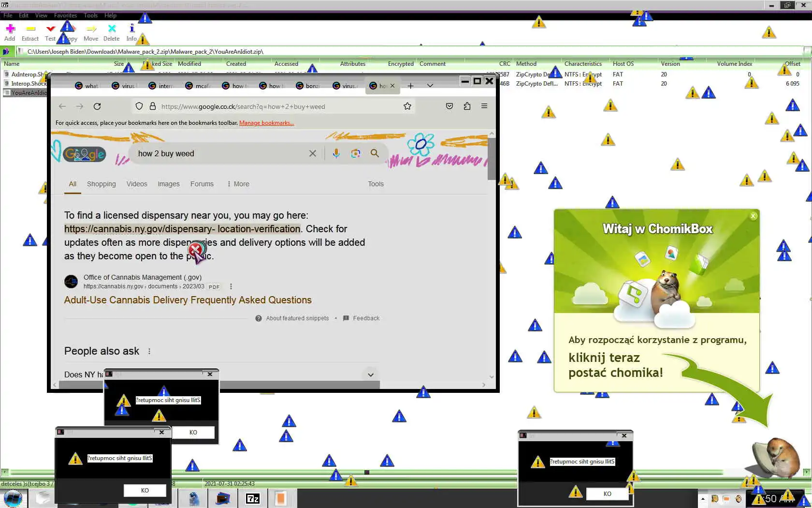
Task: Clear the search box with the X
Action: click(x=313, y=153)
